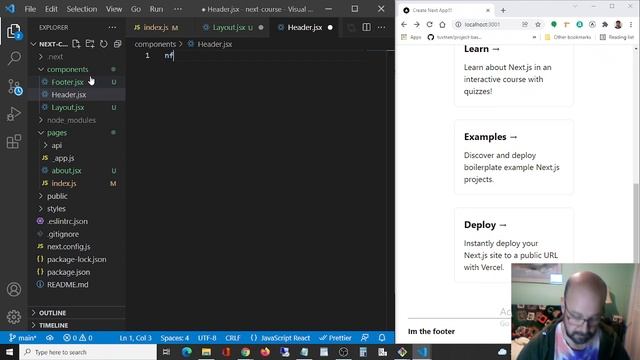The width and height of the screenshot is (640, 360).
Task: Bookmark this page with star icon
Action: point(538,24)
